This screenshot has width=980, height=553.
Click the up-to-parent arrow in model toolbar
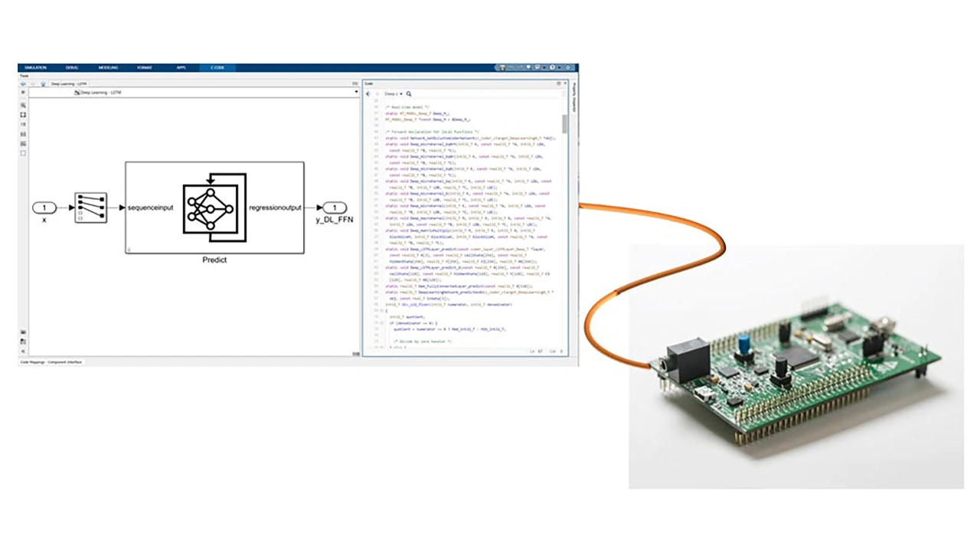[x=43, y=84]
